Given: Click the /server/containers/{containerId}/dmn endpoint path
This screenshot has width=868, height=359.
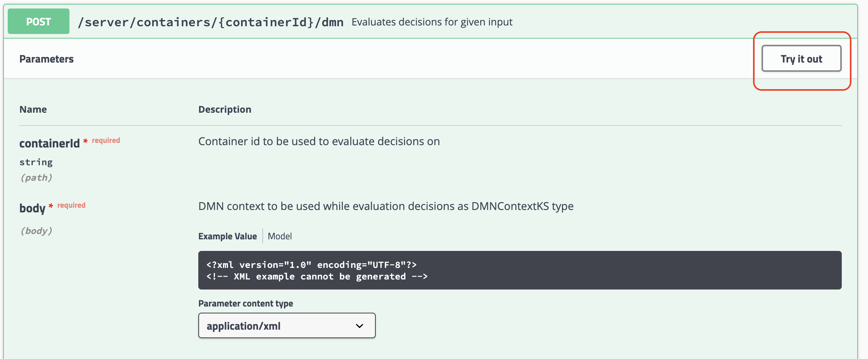Looking at the screenshot, I should click(x=211, y=22).
